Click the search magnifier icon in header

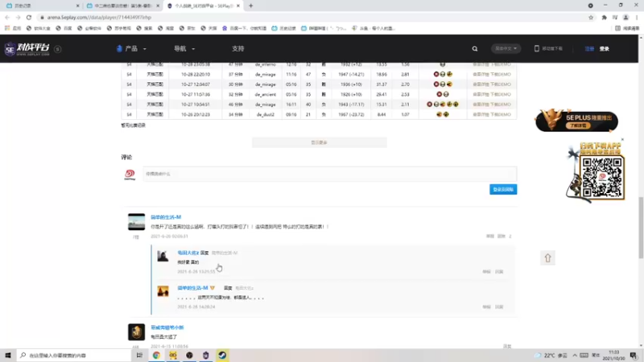coord(475,48)
